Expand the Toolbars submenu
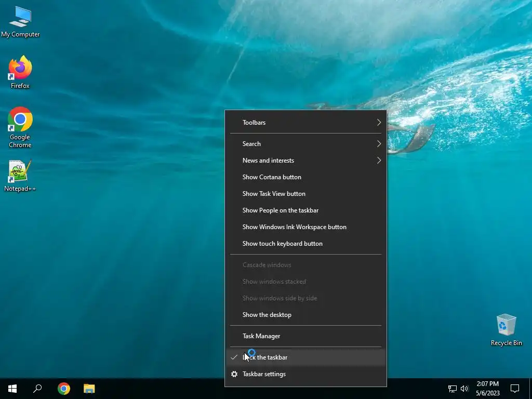The width and height of the screenshot is (532, 399). click(305, 123)
